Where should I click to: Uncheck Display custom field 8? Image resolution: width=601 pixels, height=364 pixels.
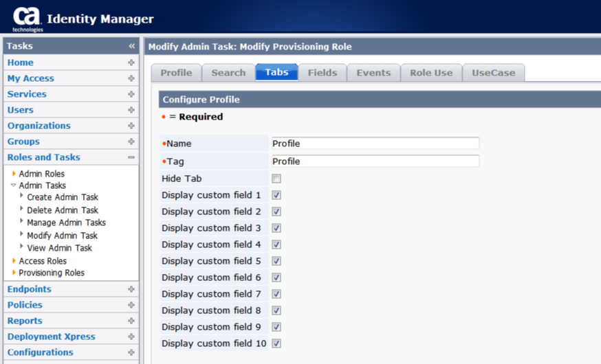pos(276,310)
